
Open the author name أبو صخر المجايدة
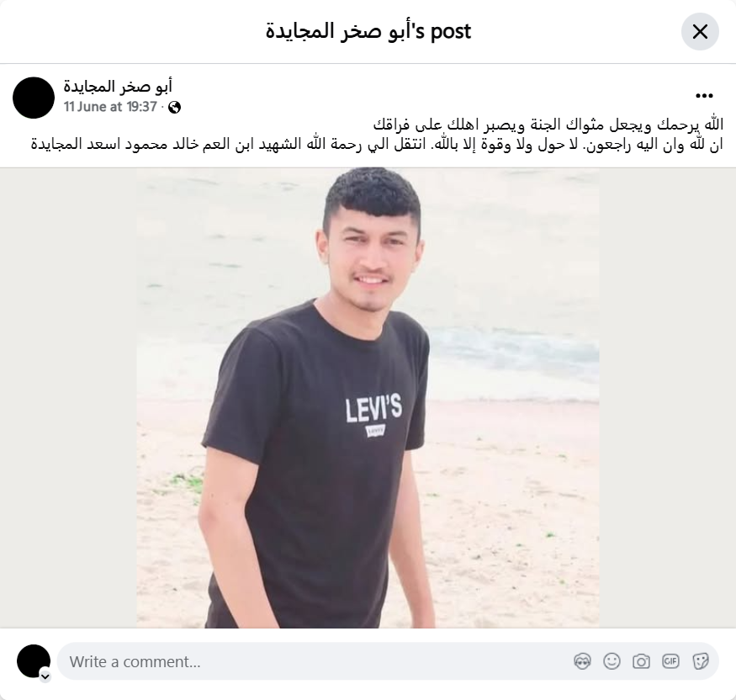tap(118, 87)
